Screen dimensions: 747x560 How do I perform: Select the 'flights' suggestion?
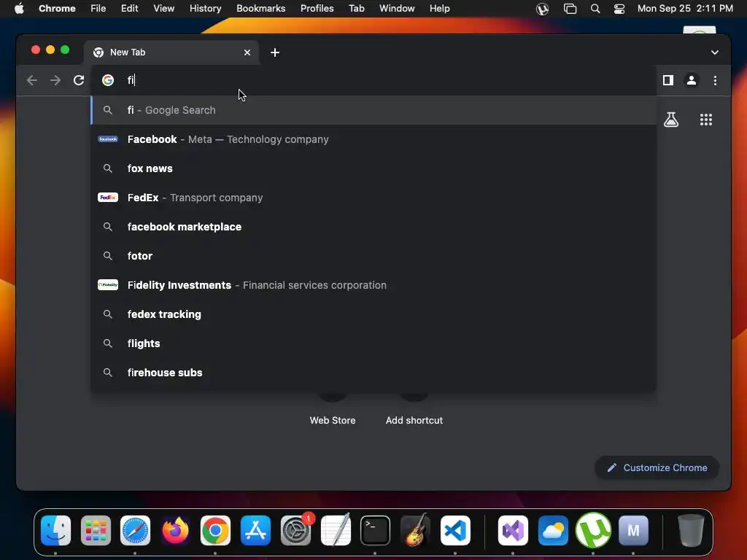[x=373, y=343]
